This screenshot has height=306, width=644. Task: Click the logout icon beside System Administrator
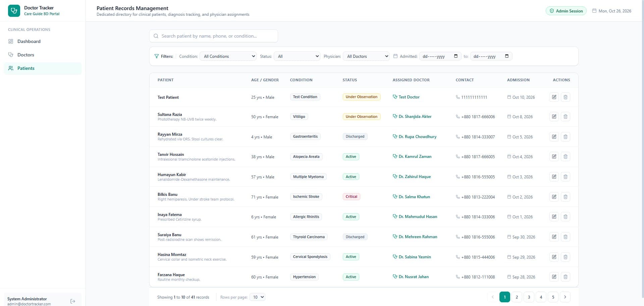point(73,301)
